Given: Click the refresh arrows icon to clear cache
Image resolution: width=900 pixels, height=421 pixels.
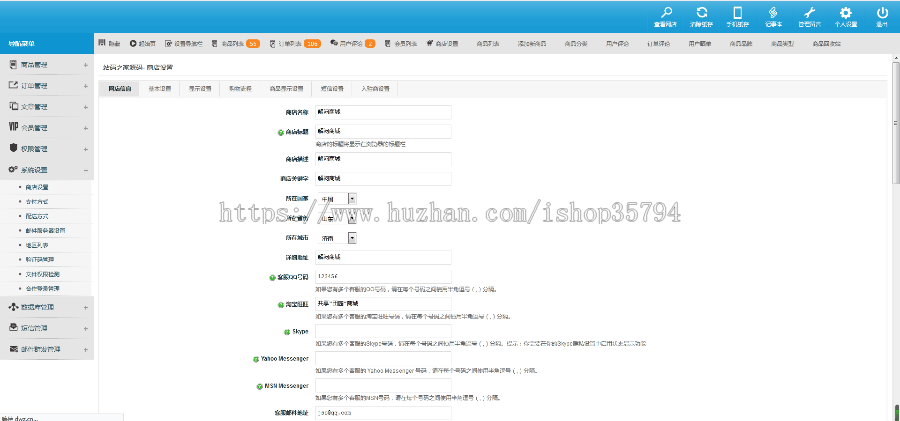Looking at the screenshot, I should (701, 13).
